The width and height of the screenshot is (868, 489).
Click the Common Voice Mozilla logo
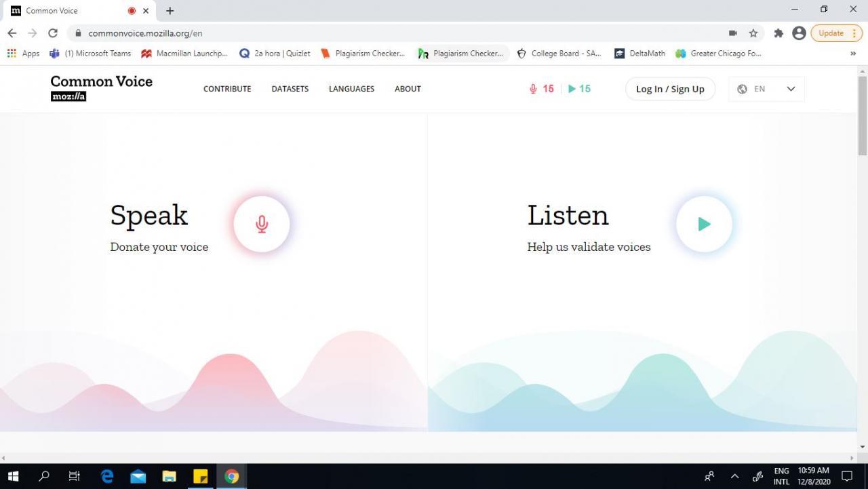click(x=101, y=87)
